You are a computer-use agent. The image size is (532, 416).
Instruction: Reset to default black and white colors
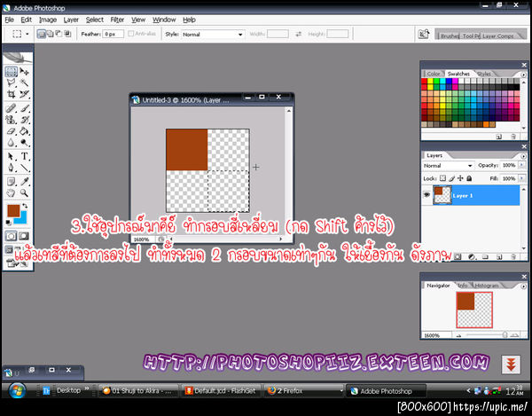coord(9,223)
